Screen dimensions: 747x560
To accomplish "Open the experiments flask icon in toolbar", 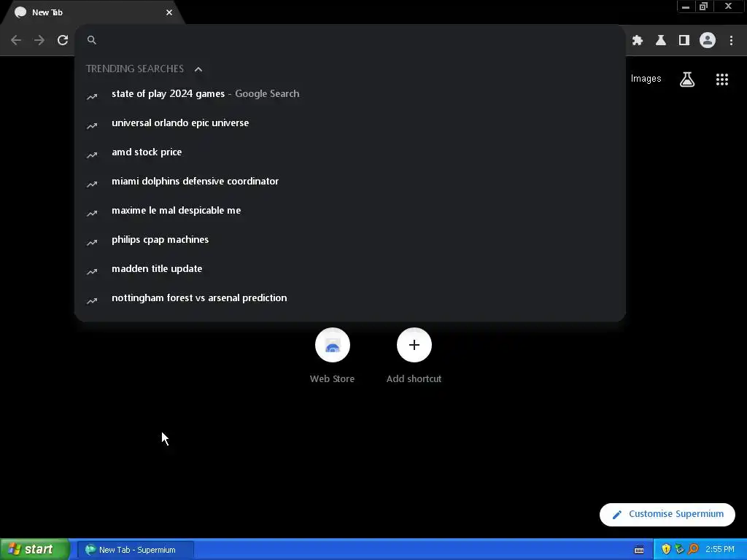I will click(x=661, y=41).
